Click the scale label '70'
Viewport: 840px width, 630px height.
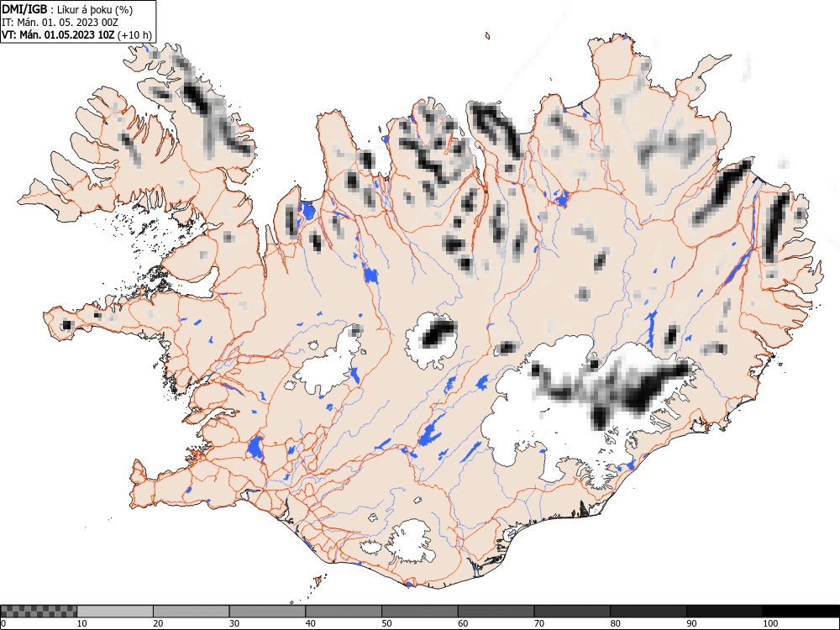[538, 623]
